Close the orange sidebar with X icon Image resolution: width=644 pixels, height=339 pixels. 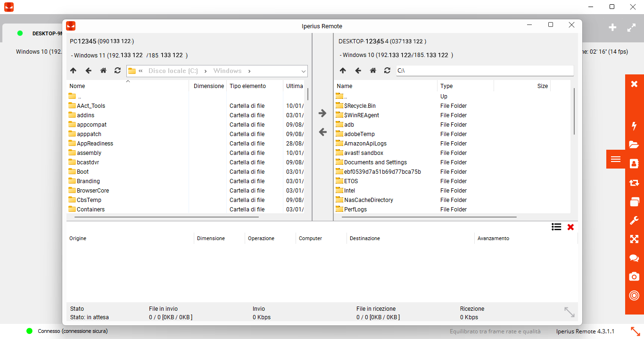tap(634, 84)
